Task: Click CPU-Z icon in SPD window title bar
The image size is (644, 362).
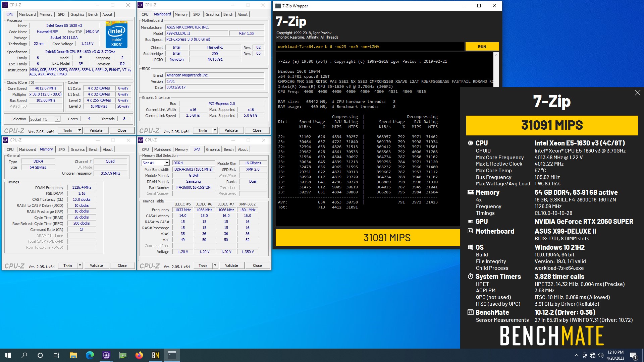Action: (141, 140)
